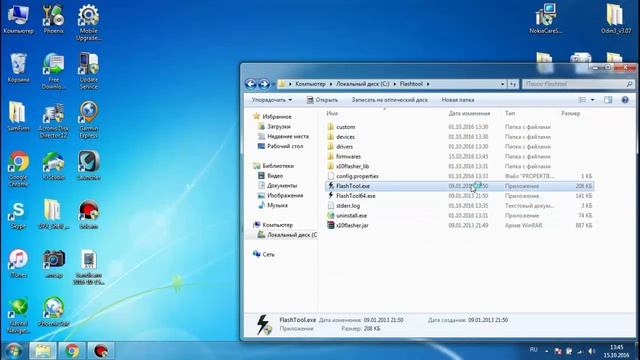Image resolution: width=640 pixels, height=360 pixels.
Task: Open Google Chrome desktop shortcut
Action: click(18, 169)
